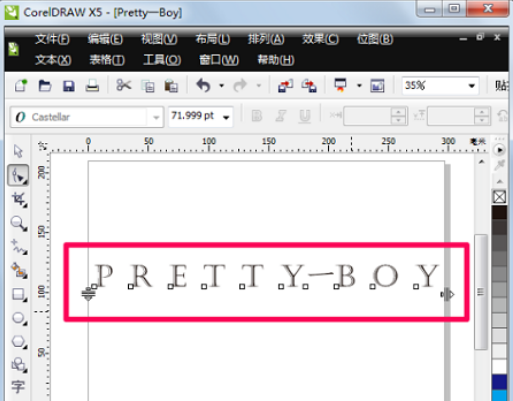Toggle Bold text formatting

click(x=257, y=116)
